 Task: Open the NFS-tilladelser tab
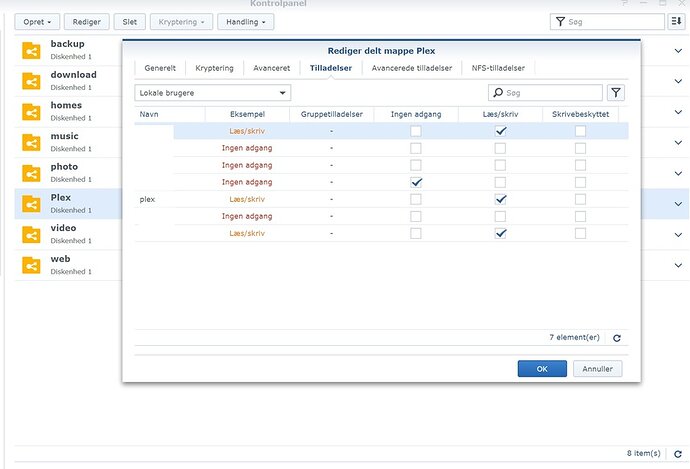498,68
